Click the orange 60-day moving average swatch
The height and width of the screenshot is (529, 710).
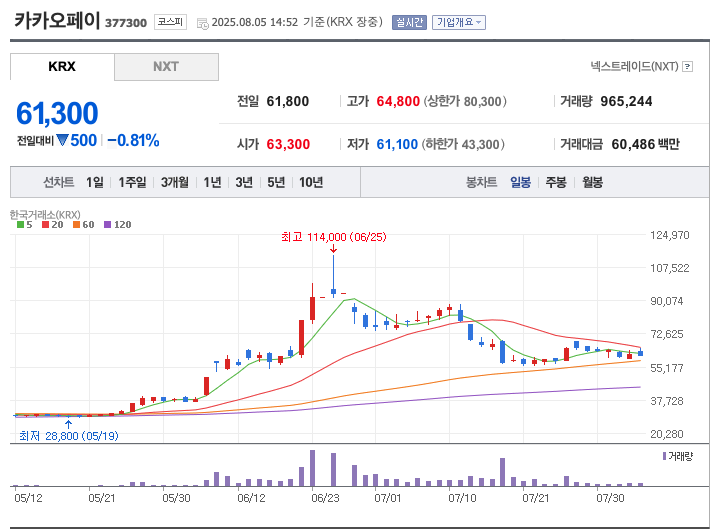pyautogui.click(x=76, y=225)
